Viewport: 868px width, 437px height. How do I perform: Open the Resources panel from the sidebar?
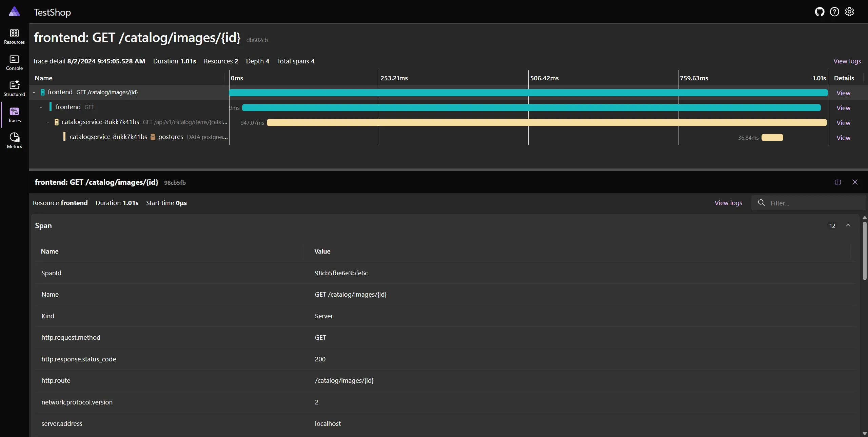click(x=14, y=37)
